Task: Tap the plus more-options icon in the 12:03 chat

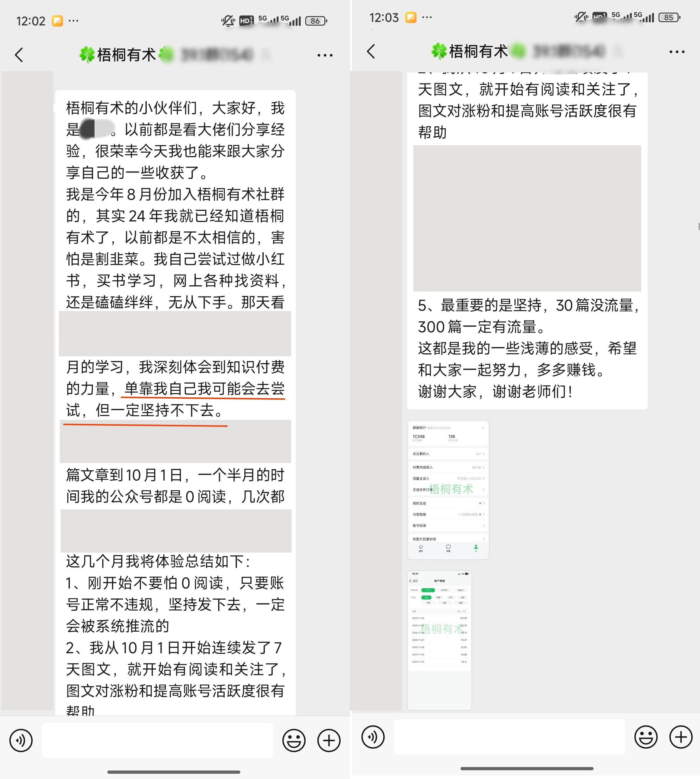Action: (x=681, y=737)
